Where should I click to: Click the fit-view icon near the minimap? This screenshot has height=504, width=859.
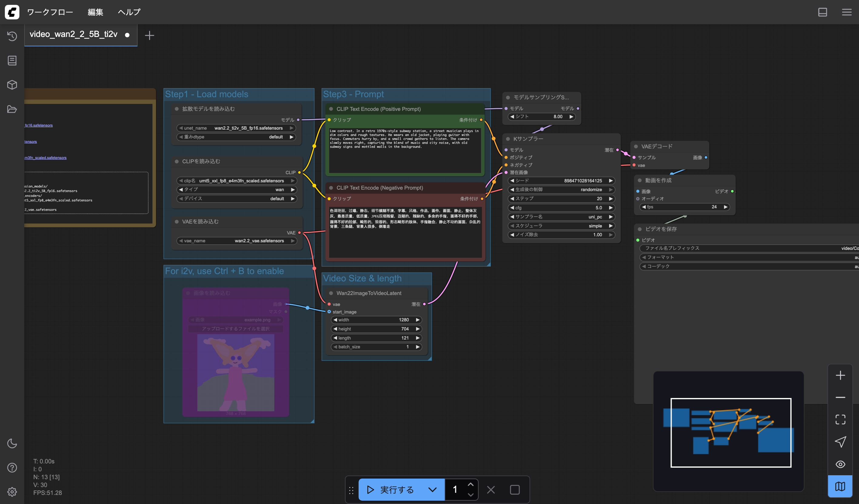click(841, 419)
